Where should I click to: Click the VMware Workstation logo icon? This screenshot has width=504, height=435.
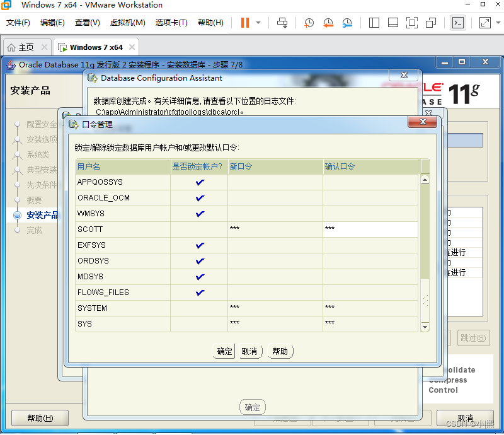coord(6,5)
